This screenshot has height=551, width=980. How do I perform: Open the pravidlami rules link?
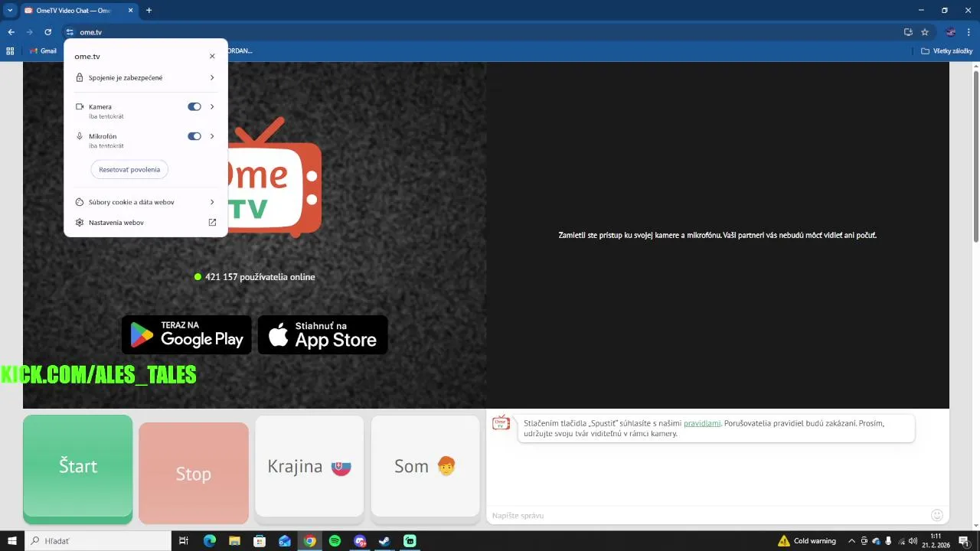[702, 422]
